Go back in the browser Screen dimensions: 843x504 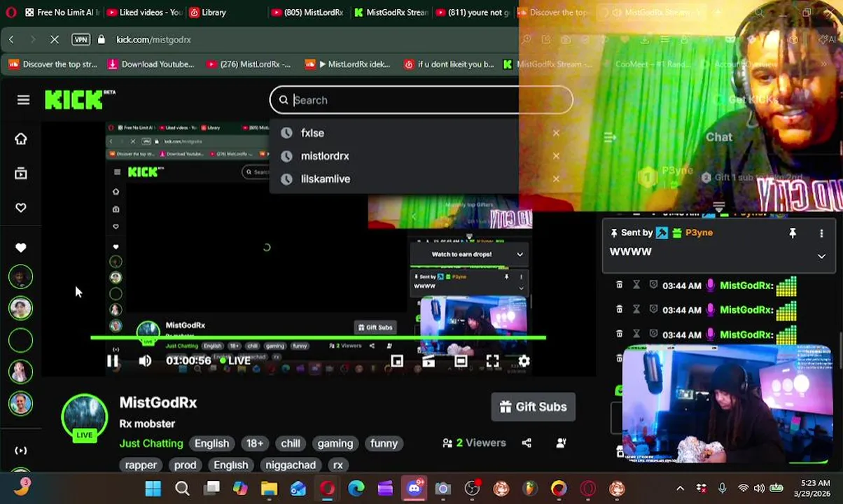point(11,40)
